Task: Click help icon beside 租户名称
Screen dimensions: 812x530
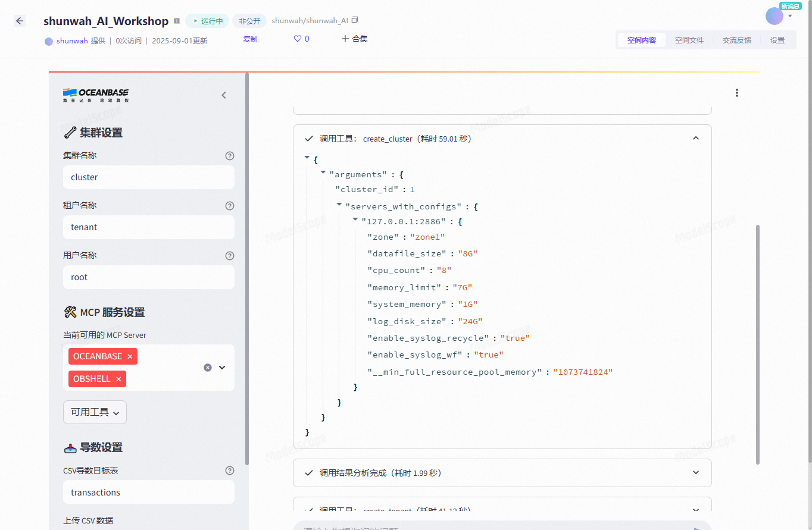Action: tap(230, 206)
